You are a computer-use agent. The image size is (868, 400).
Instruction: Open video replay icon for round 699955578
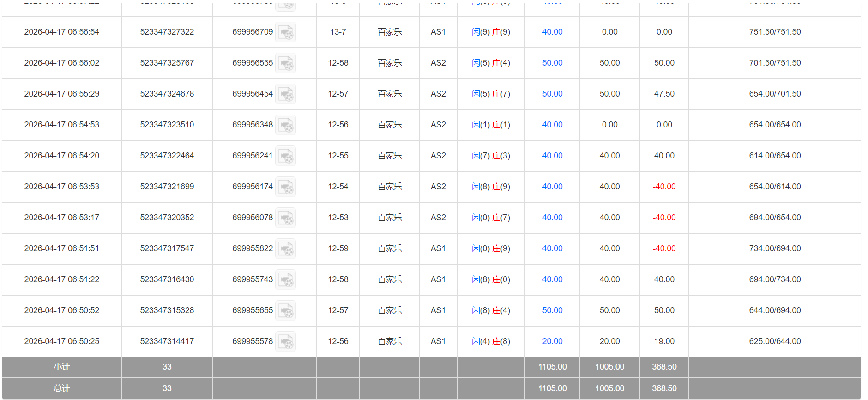(x=285, y=342)
